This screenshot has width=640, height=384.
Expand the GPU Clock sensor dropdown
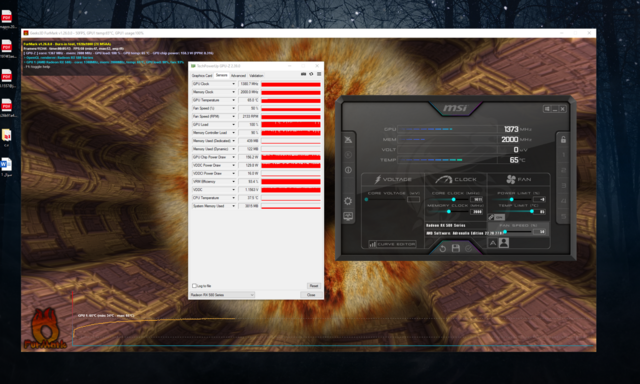pyautogui.click(x=233, y=84)
